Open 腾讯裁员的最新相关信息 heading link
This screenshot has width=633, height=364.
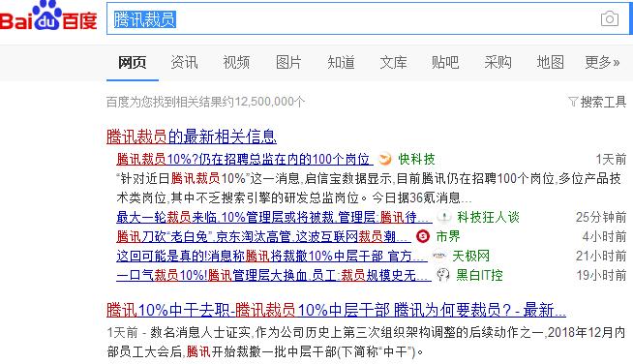(x=192, y=136)
